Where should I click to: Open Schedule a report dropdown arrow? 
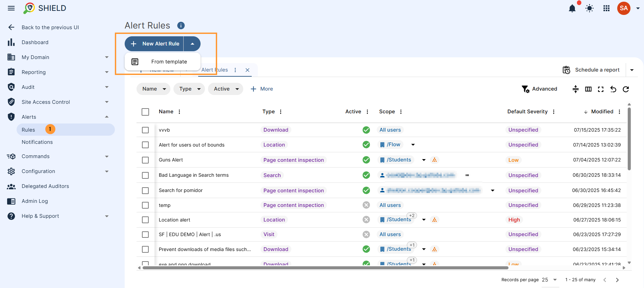[632, 70]
